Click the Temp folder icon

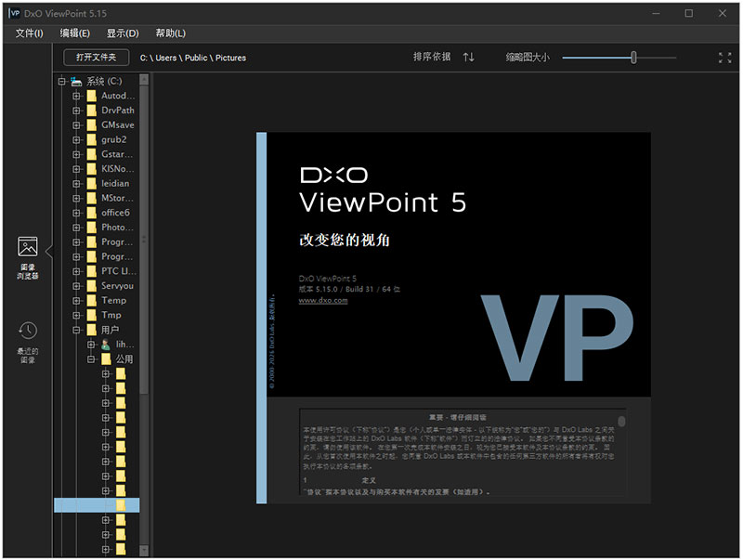(x=92, y=300)
